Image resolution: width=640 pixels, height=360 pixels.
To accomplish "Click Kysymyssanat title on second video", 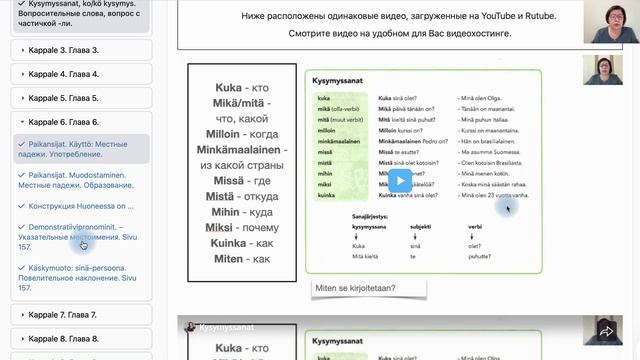I will click(227, 327).
